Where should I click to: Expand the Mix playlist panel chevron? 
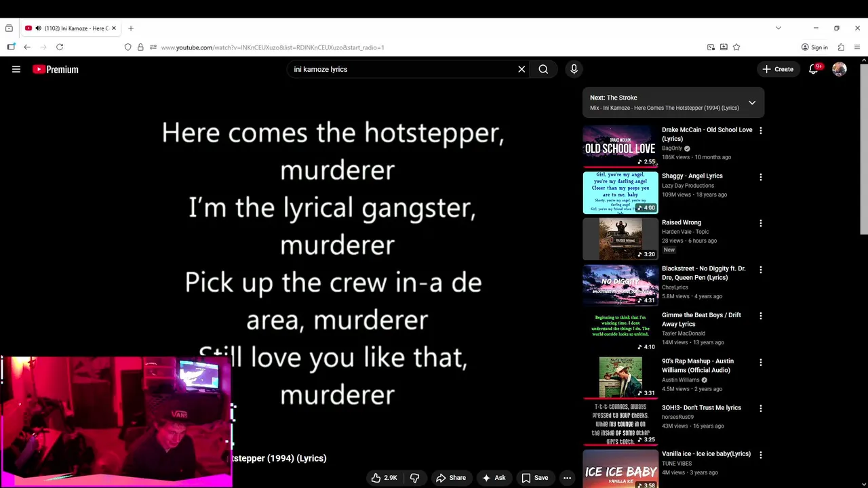point(752,103)
